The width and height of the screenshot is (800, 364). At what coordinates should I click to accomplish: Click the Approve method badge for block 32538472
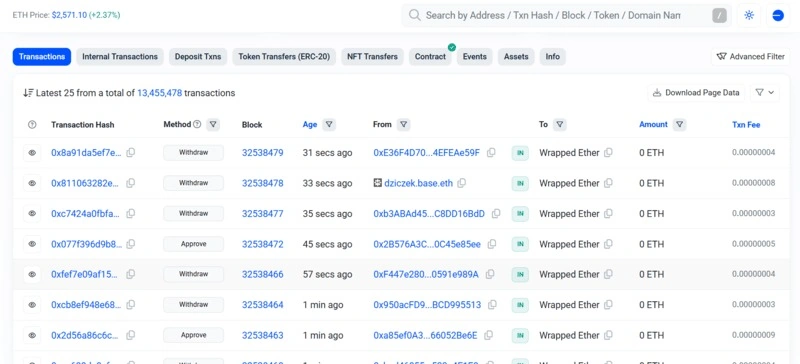coord(193,244)
